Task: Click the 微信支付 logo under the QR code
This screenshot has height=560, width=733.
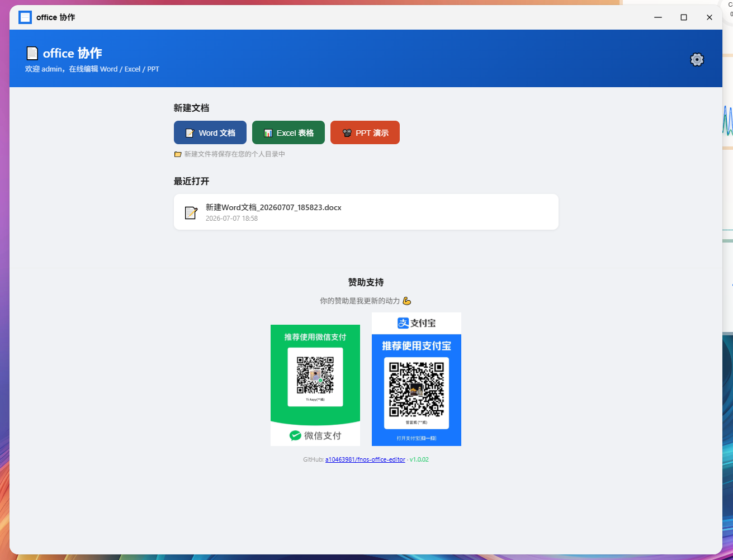Action: (x=315, y=435)
